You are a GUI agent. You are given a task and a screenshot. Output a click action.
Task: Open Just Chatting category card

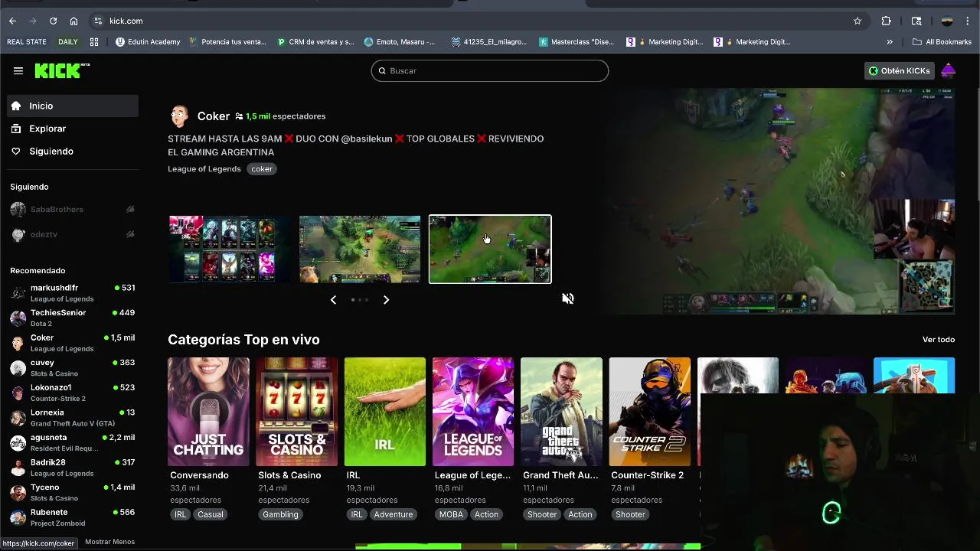pos(208,412)
